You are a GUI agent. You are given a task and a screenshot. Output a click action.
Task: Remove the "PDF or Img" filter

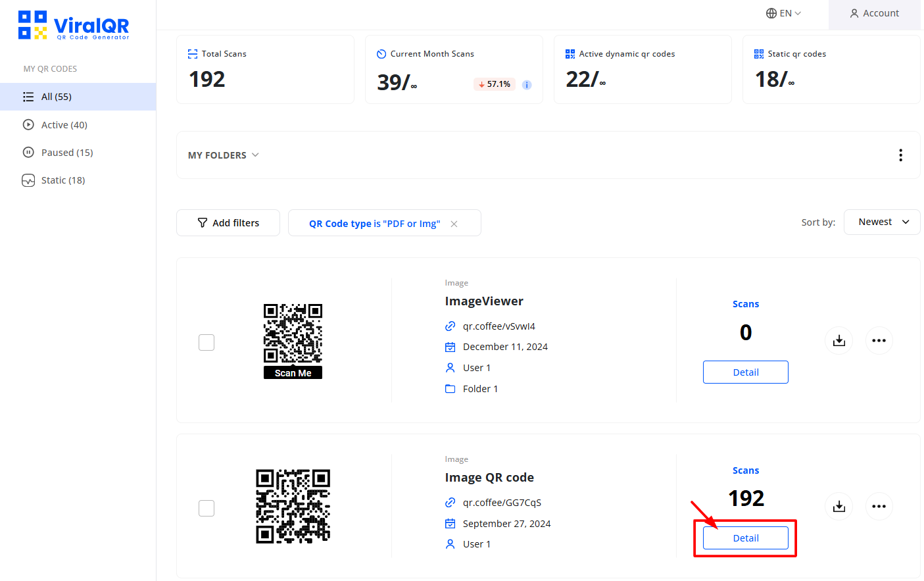coord(454,224)
